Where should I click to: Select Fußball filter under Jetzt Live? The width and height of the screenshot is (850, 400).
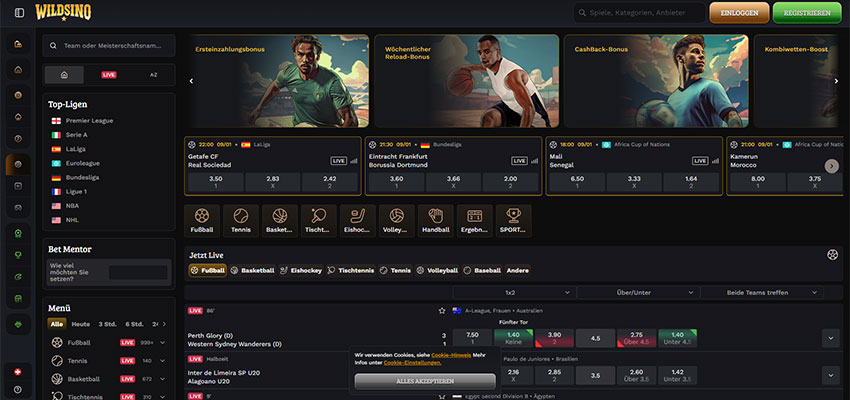208,270
